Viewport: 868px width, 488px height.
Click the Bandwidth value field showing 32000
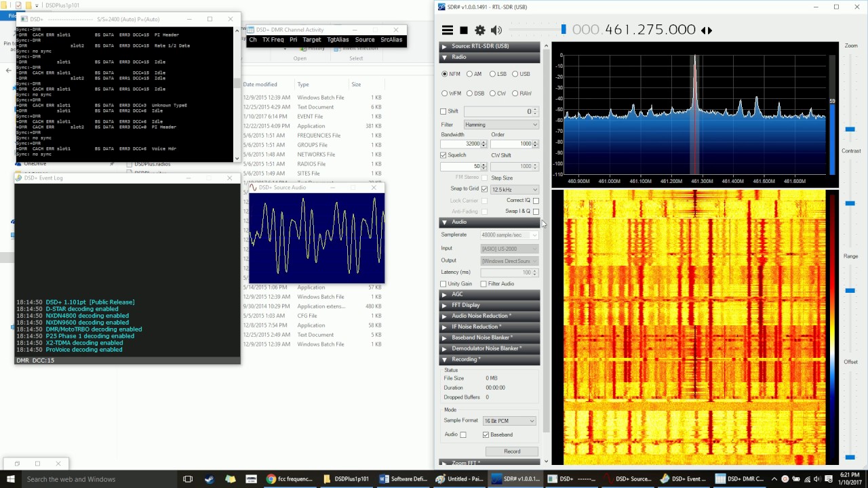tap(464, 144)
